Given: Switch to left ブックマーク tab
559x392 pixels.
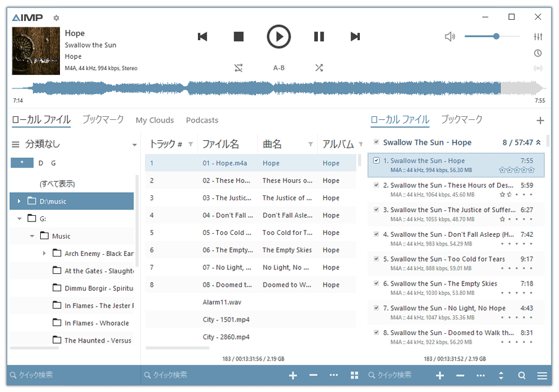Looking at the screenshot, I should tap(103, 120).
